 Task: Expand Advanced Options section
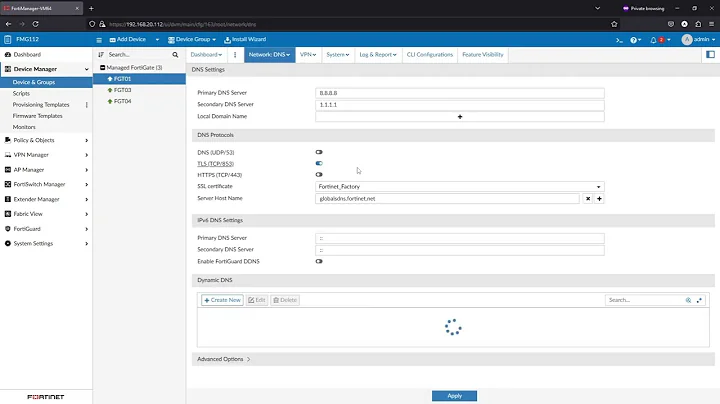pyautogui.click(x=224, y=359)
